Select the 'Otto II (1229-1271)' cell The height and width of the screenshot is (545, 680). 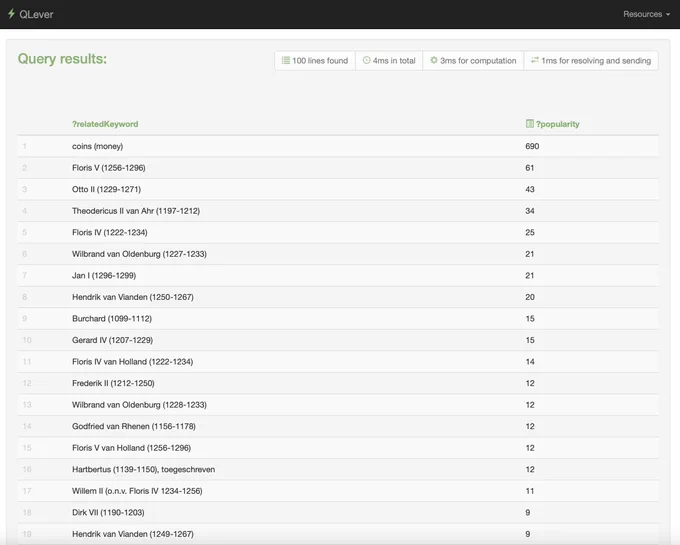(106, 189)
